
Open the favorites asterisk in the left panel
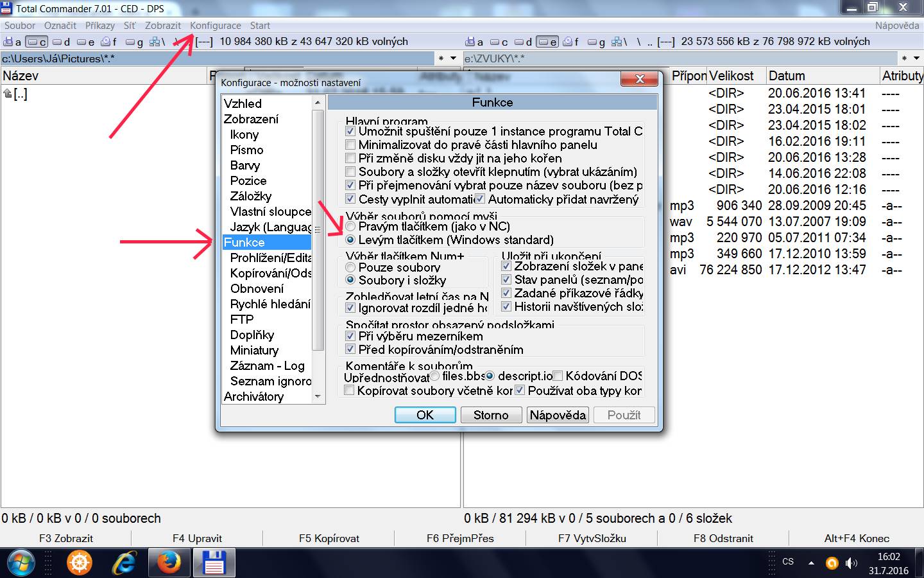point(441,58)
